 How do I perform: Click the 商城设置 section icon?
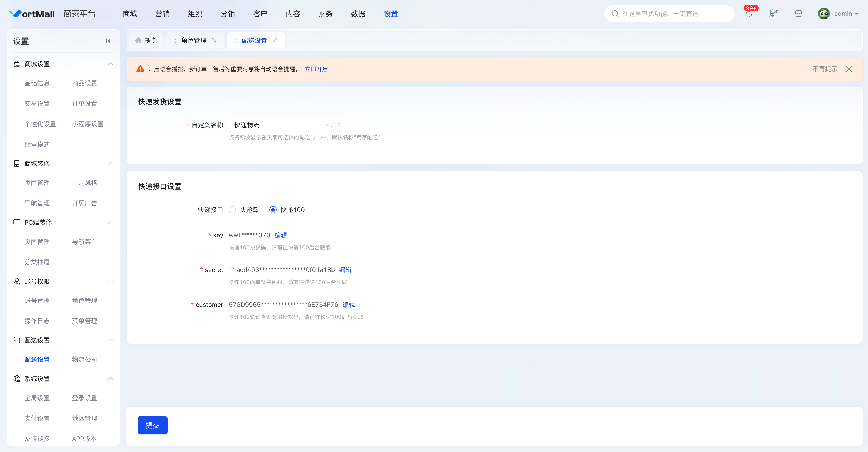(17, 64)
